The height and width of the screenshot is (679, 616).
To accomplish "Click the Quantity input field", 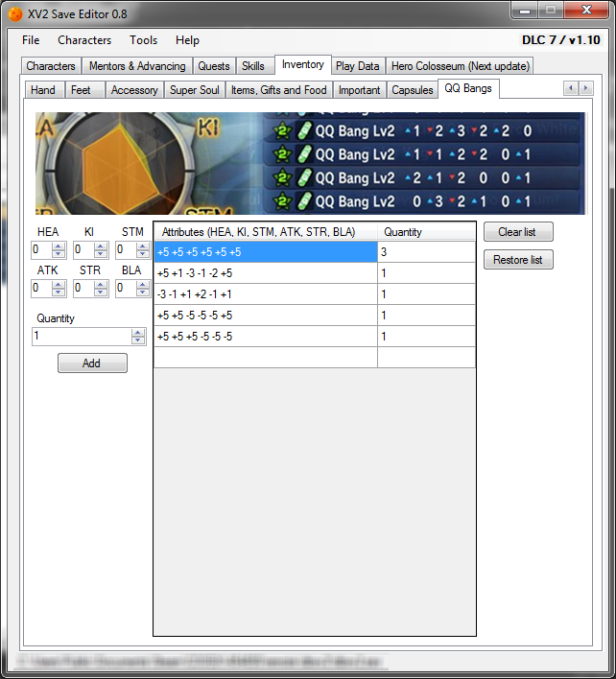I will (x=82, y=337).
